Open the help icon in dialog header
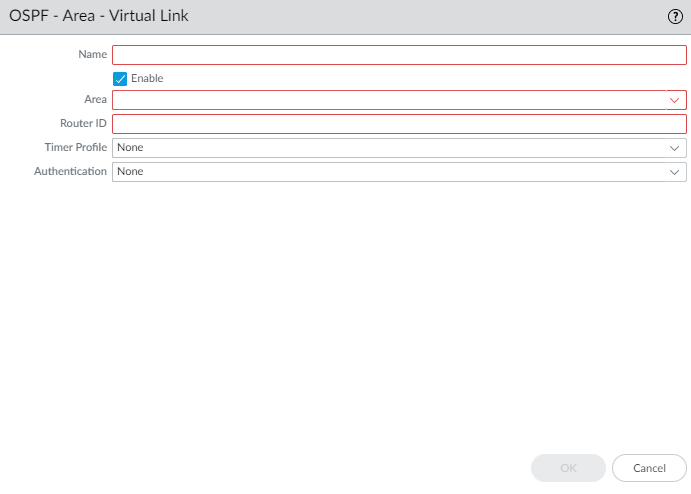This screenshot has width=691, height=494. (x=675, y=17)
